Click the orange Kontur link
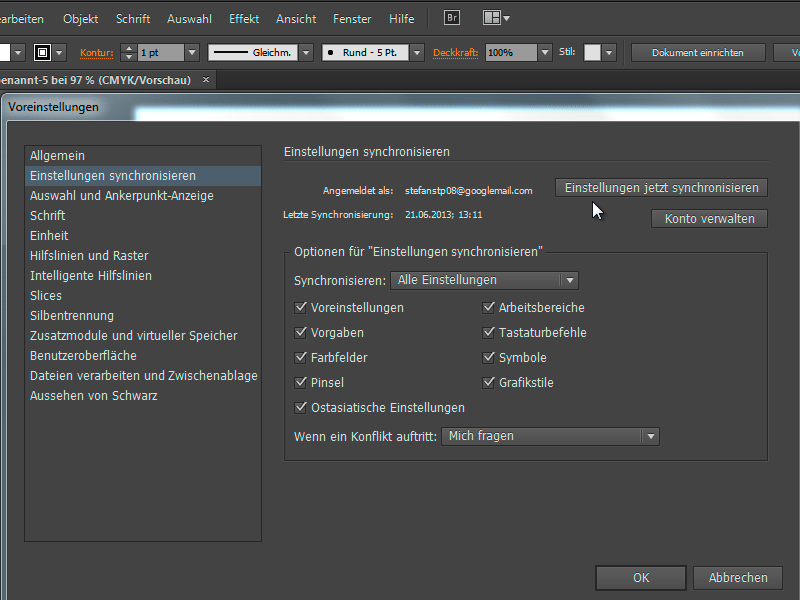This screenshot has width=800, height=600. pyautogui.click(x=96, y=53)
